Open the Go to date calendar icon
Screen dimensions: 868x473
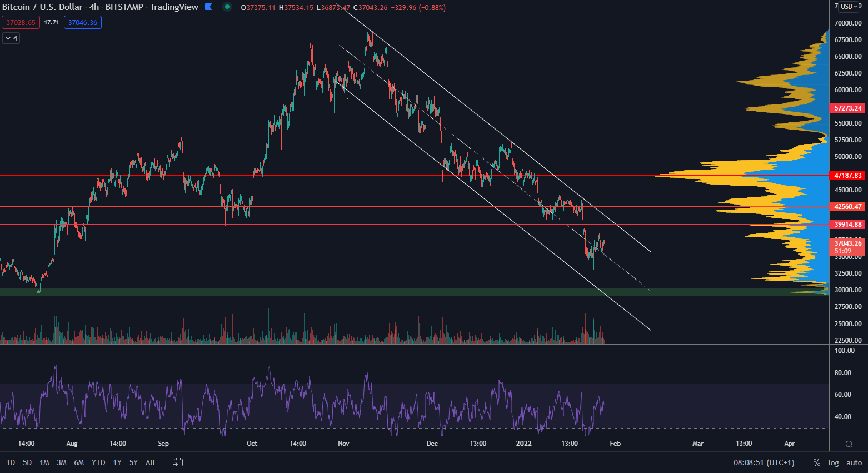click(178, 462)
